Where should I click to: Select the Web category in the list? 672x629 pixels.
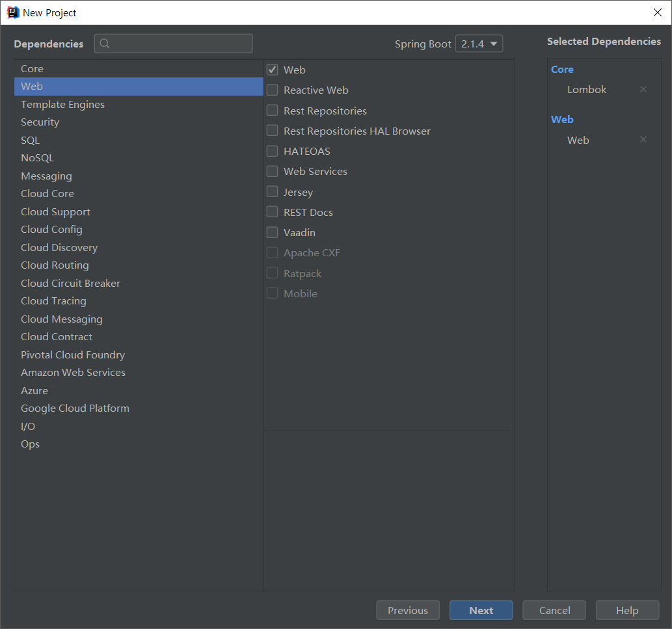pos(139,87)
